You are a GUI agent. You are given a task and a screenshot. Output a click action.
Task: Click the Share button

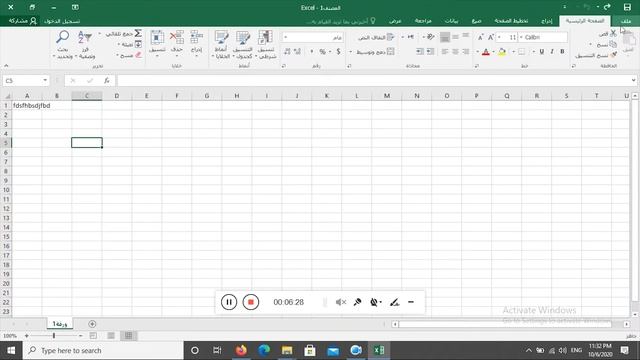click(23, 21)
